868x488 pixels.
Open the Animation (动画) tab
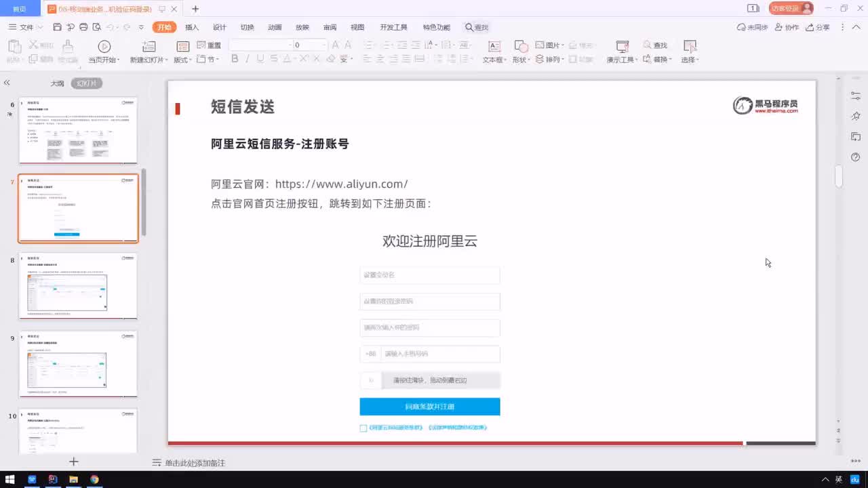click(275, 27)
